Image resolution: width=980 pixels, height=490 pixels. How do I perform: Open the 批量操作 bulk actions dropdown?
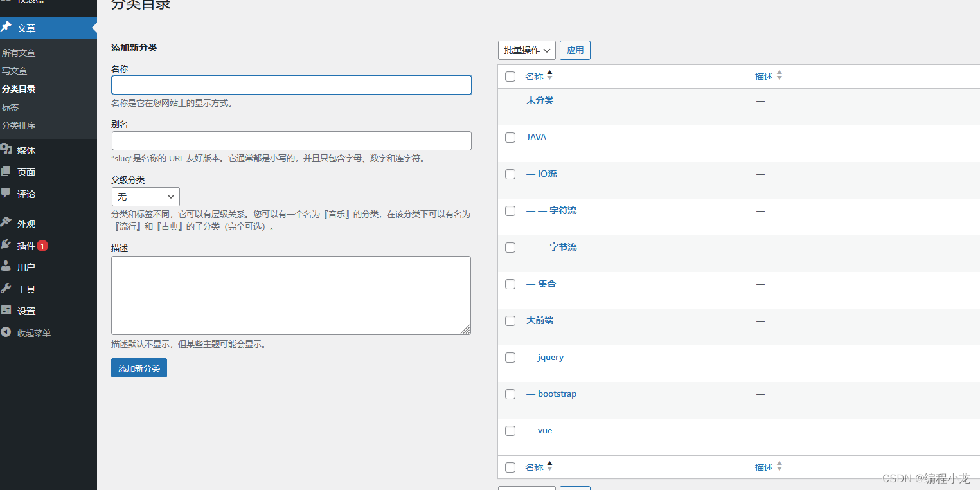527,50
